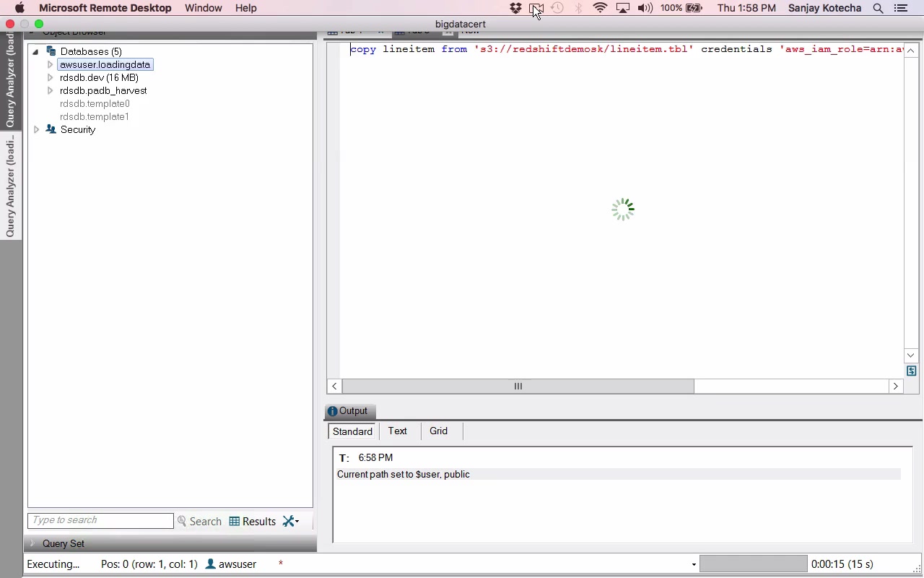Click the Executing... status text
The width and height of the screenshot is (924, 578).
(x=53, y=564)
